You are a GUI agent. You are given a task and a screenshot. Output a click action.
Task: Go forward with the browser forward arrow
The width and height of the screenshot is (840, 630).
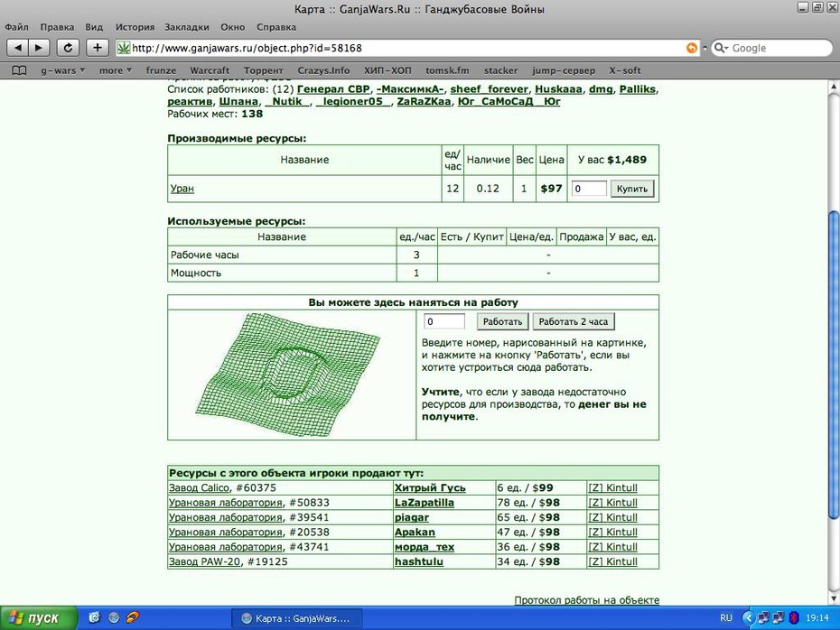(39, 48)
